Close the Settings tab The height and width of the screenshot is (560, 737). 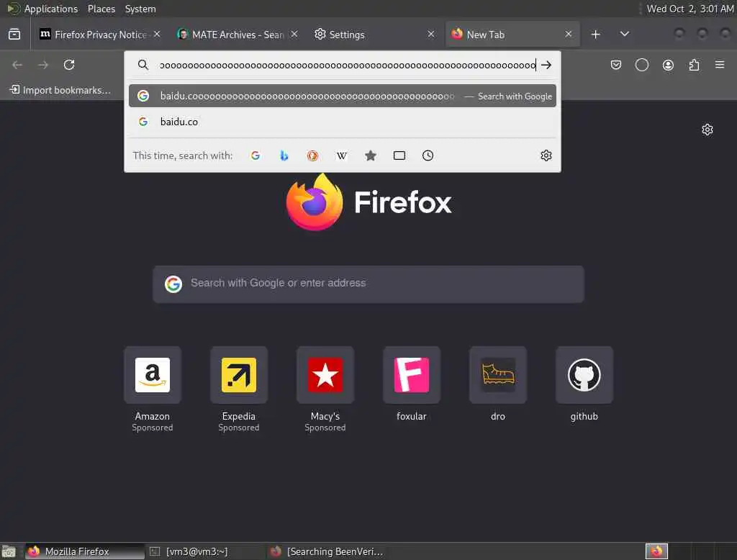pos(431,35)
